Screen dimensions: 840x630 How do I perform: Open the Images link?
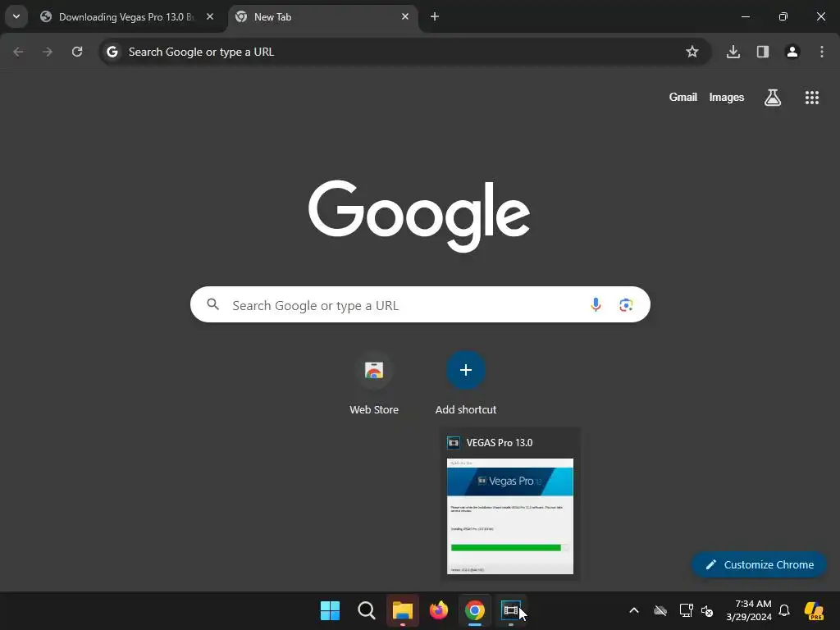(727, 98)
